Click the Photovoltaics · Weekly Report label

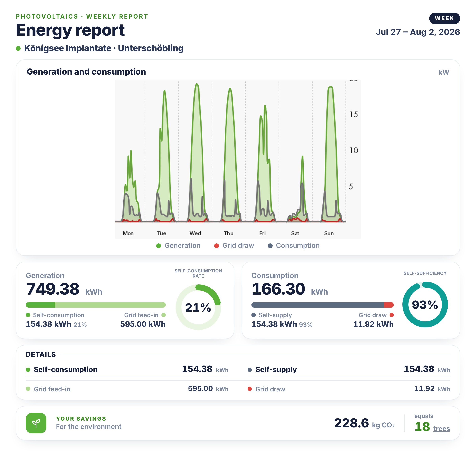[x=82, y=16]
